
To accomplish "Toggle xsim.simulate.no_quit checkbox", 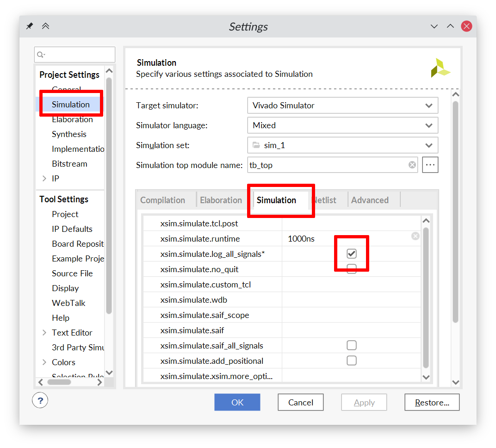I will [x=352, y=269].
